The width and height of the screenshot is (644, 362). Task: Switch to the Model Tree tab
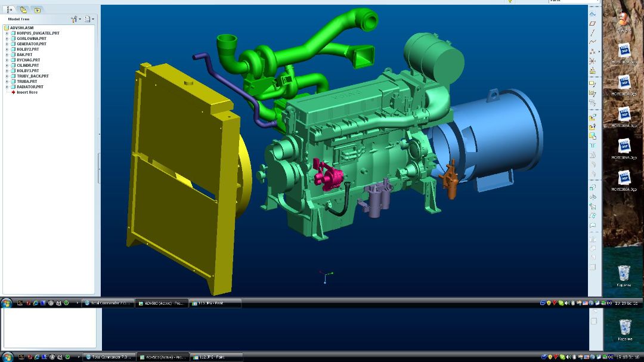9,10
